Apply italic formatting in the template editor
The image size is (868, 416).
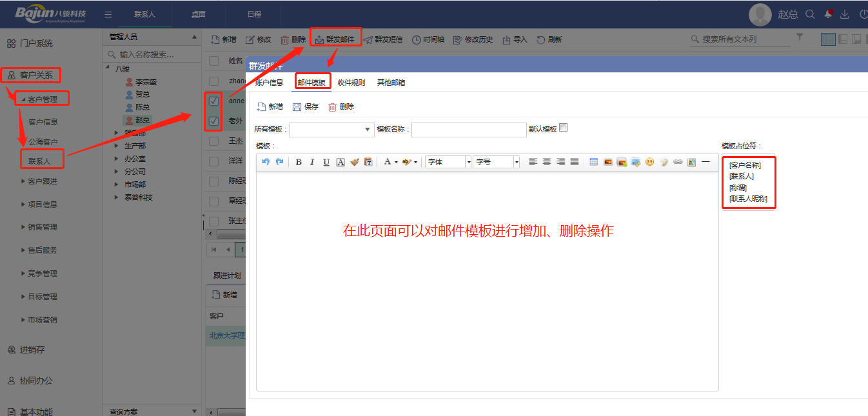(312, 162)
